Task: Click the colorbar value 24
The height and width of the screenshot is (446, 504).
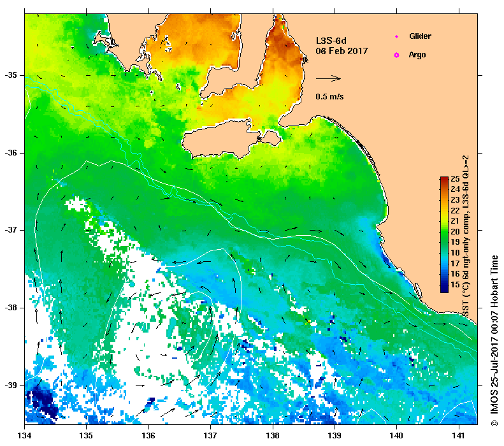Action: tap(455, 189)
